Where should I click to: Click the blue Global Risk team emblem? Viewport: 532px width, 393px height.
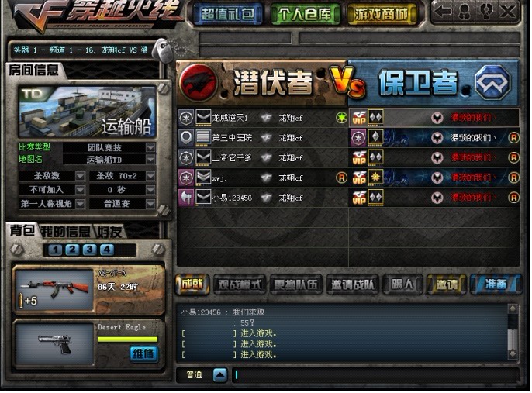click(x=492, y=83)
